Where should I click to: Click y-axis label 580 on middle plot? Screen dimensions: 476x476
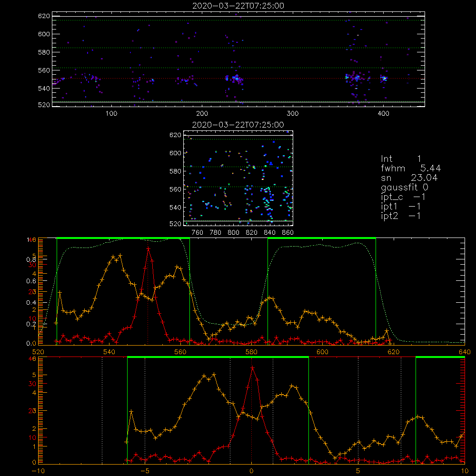tap(175, 171)
